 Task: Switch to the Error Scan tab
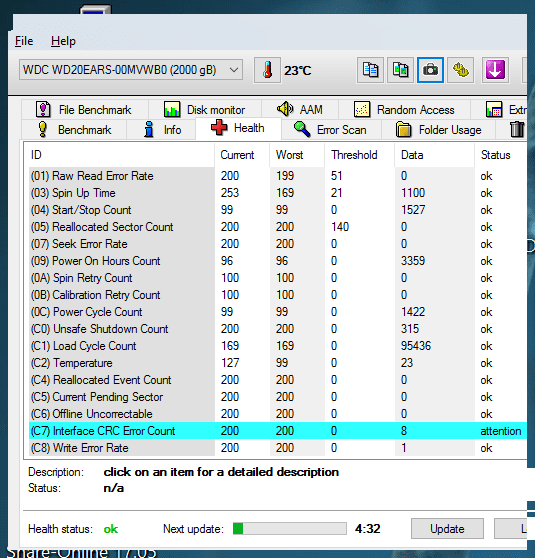pos(331,130)
